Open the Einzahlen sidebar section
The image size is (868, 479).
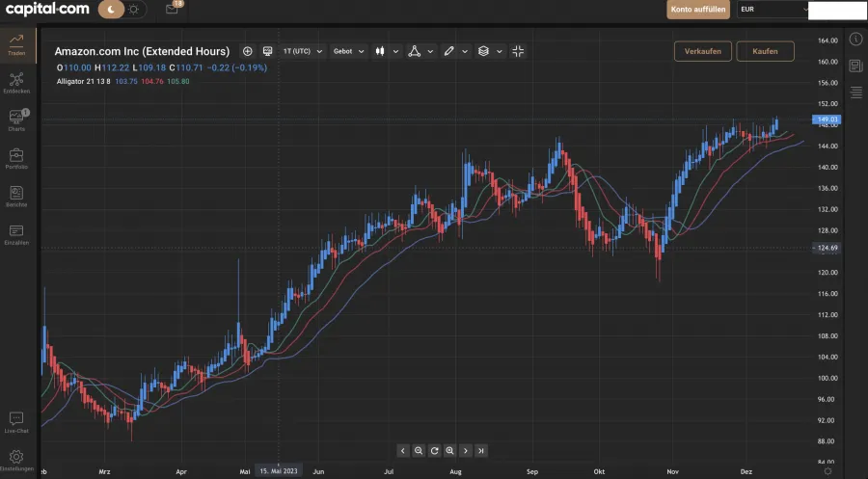point(16,234)
